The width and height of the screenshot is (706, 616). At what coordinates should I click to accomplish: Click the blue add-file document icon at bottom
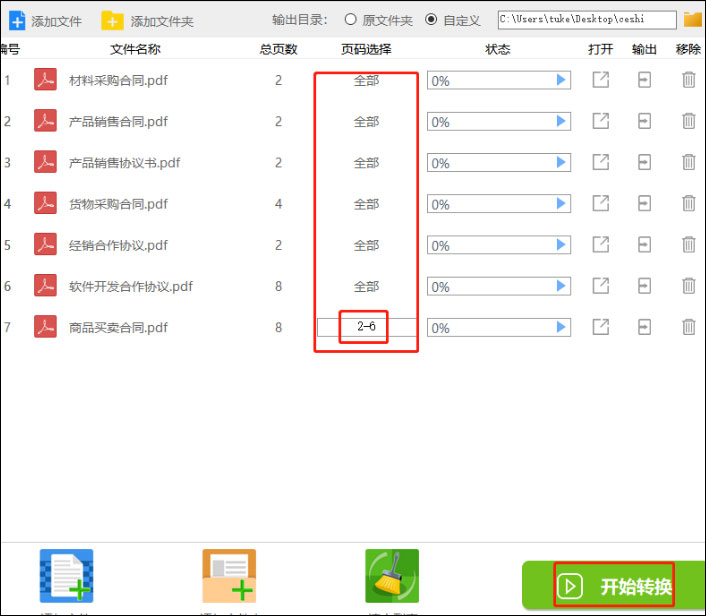[x=67, y=576]
